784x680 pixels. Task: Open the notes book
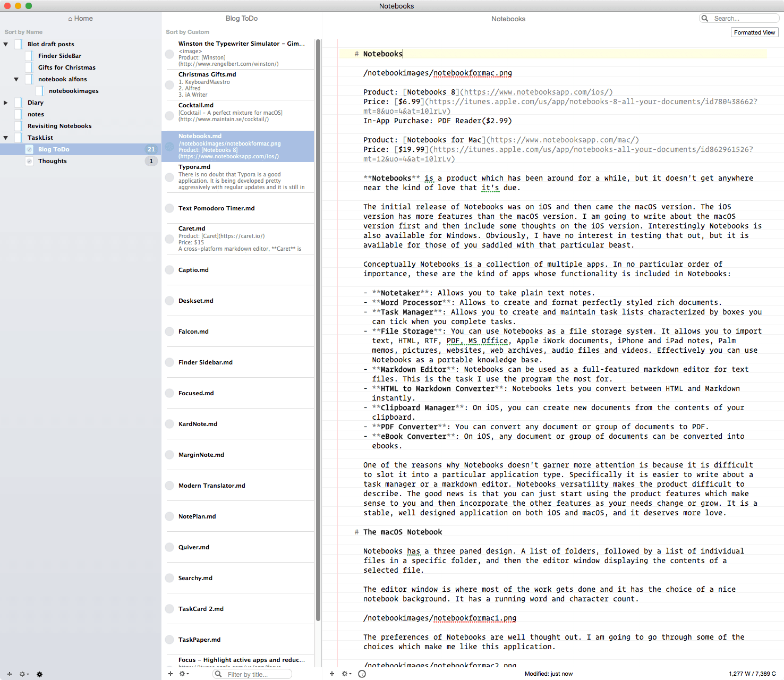(80, 114)
